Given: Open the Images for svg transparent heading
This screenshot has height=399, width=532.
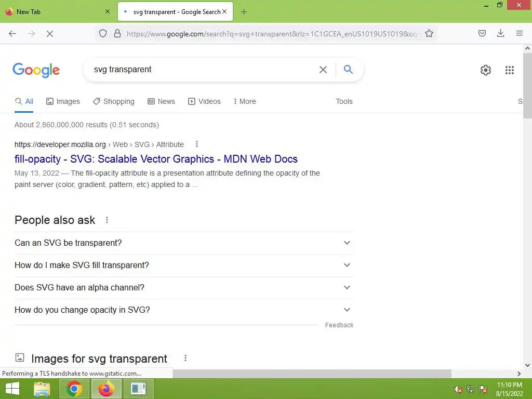Looking at the screenshot, I should click(x=99, y=358).
